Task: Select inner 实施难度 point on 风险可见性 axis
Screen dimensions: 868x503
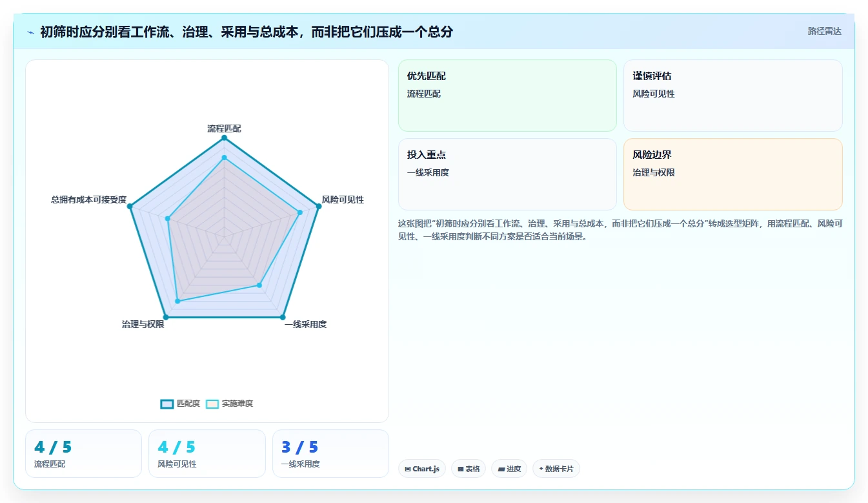Action: click(x=300, y=212)
